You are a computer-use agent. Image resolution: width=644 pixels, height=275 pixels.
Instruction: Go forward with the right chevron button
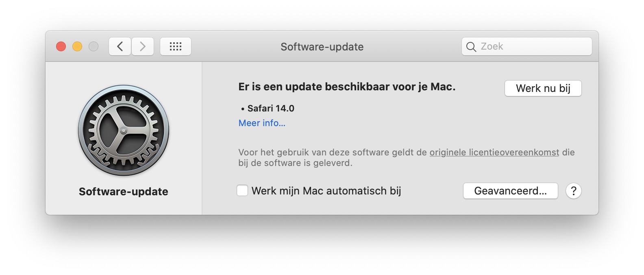click(x=143, y=46)
